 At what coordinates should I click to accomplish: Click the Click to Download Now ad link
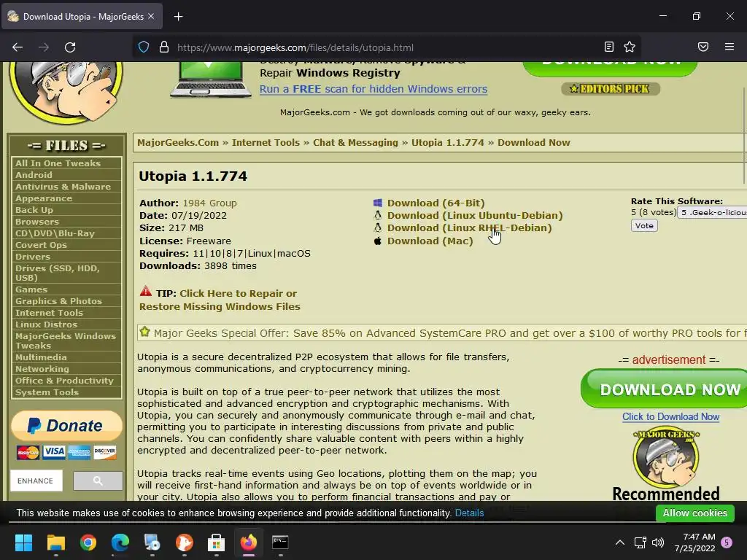coord(670,416)
